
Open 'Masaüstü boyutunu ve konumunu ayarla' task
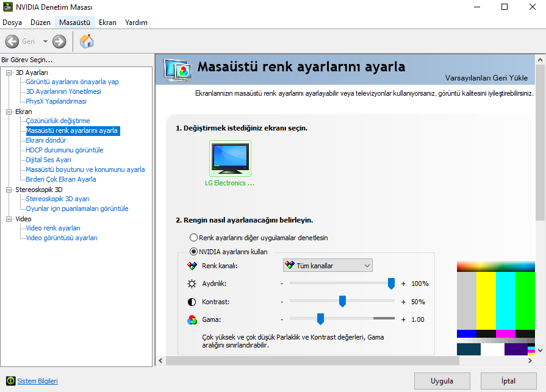85,169
